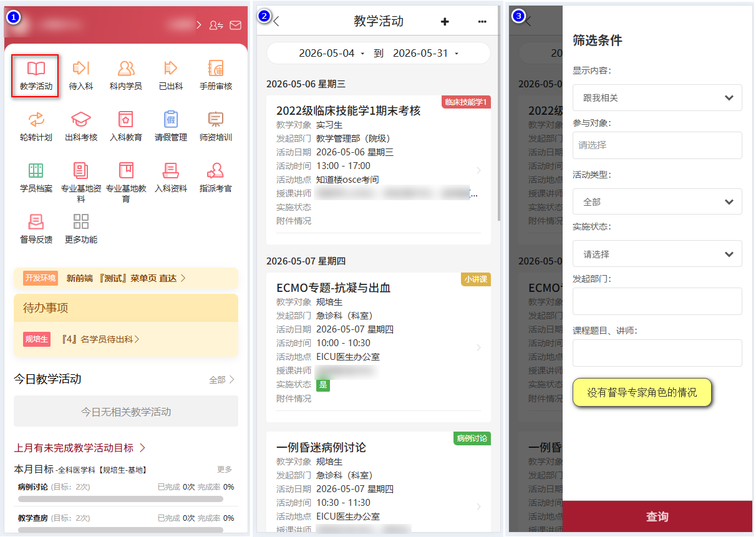Open the 学员档案 icon
Viewport: 756px width, 537px height.
pos(36,178)
